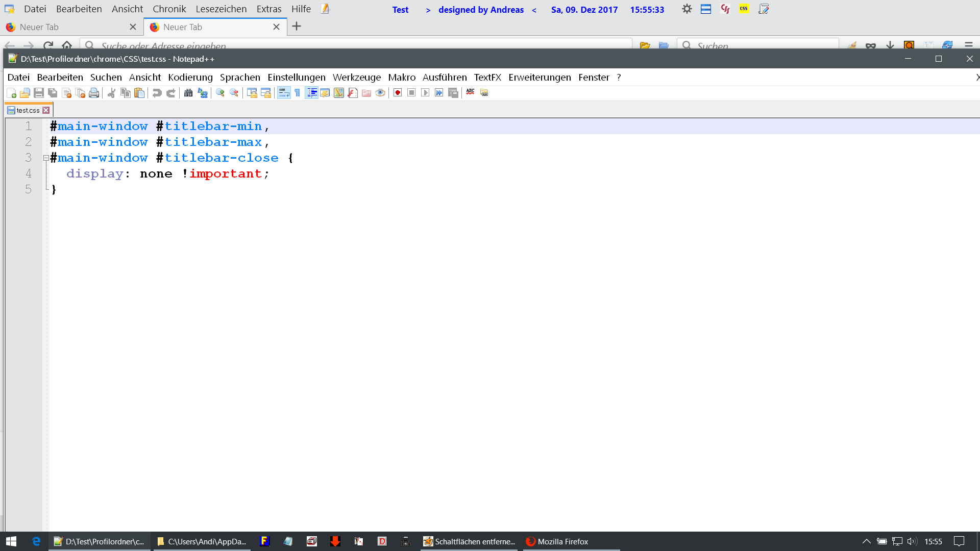Toggle show all characters pilcrow button
Viewport: 980px width, 551px height.
298,93
